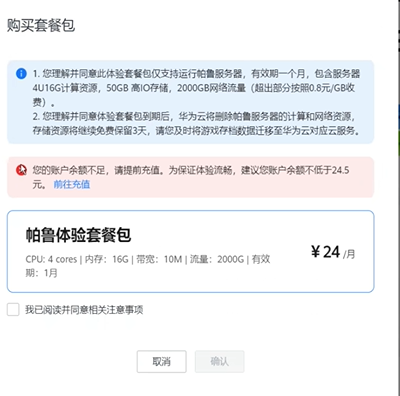Click the 帕鲁体验套餐包 bold heading
400x396 pixels.
point(78,235)
